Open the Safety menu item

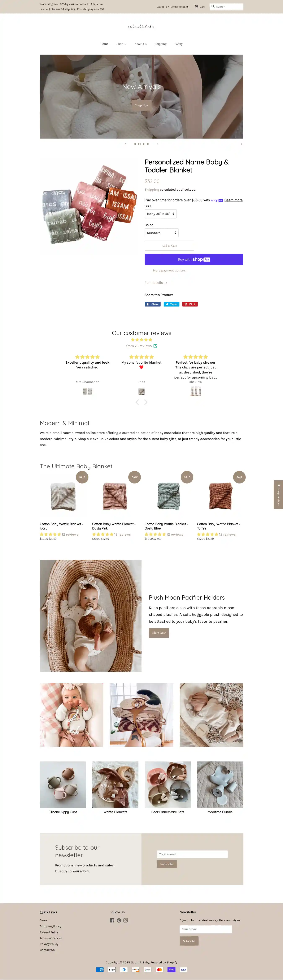click(x=179, y=44)
